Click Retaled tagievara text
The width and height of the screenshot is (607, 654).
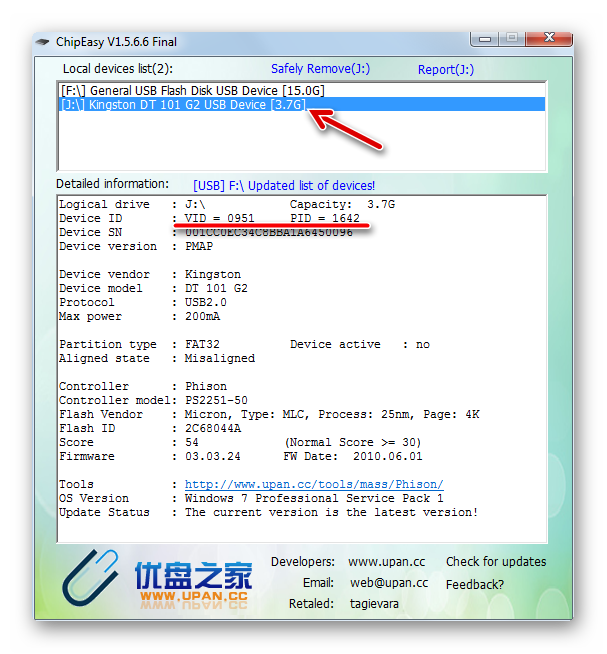coord(374,604)
